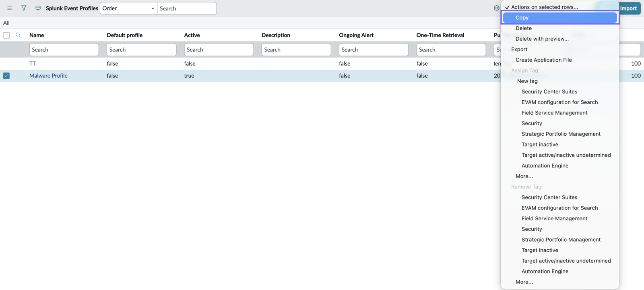The height and width of the screenshot is (290, 644).
Task: Click the column search magnifier icon
Action: click(x=18, y=35)
